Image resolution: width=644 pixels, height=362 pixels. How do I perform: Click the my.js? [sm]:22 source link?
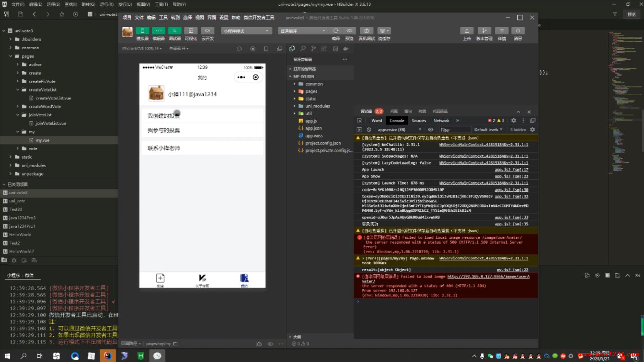(512, 270)
